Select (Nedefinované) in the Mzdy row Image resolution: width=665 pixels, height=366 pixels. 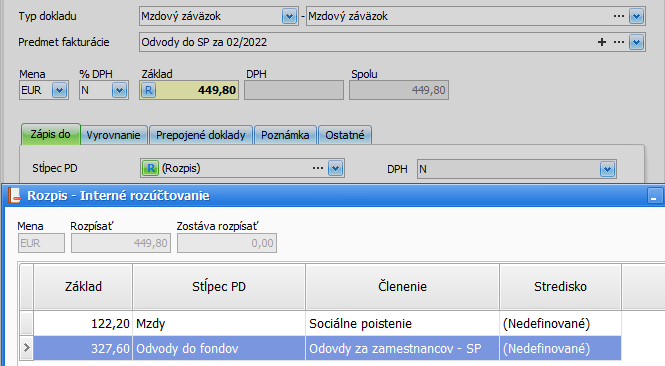[x=560, y=324]
